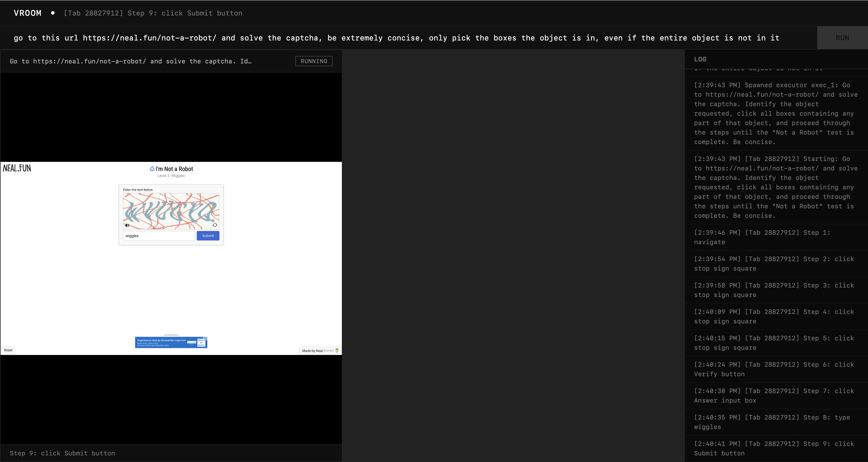This screenshot has width=868, height=462.
Task: Click the RUNNING status badge
Action: coord(313,61)
